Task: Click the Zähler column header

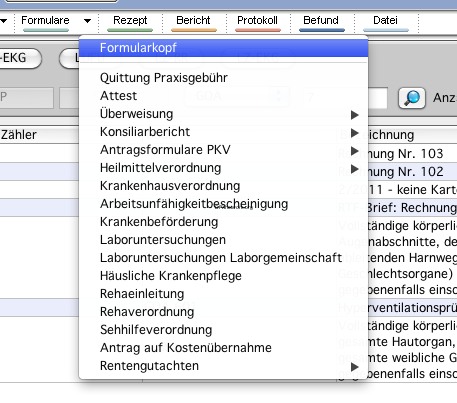Action: coord(39,135)
